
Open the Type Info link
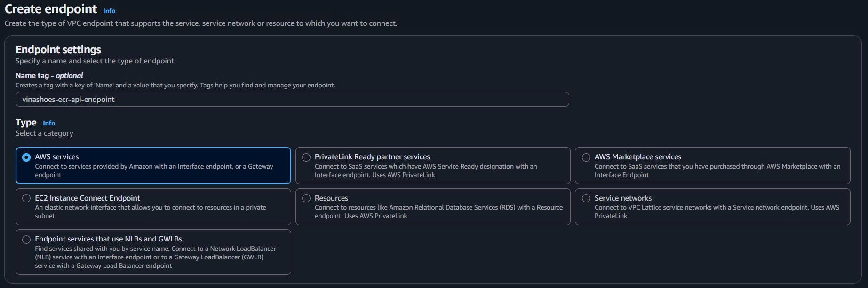(48, 123)
